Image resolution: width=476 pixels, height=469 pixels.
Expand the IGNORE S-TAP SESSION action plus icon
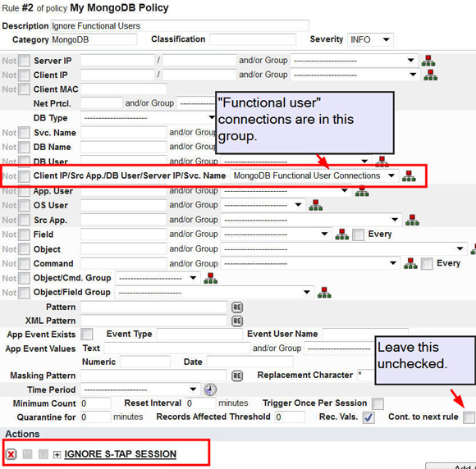coord(57,454)
